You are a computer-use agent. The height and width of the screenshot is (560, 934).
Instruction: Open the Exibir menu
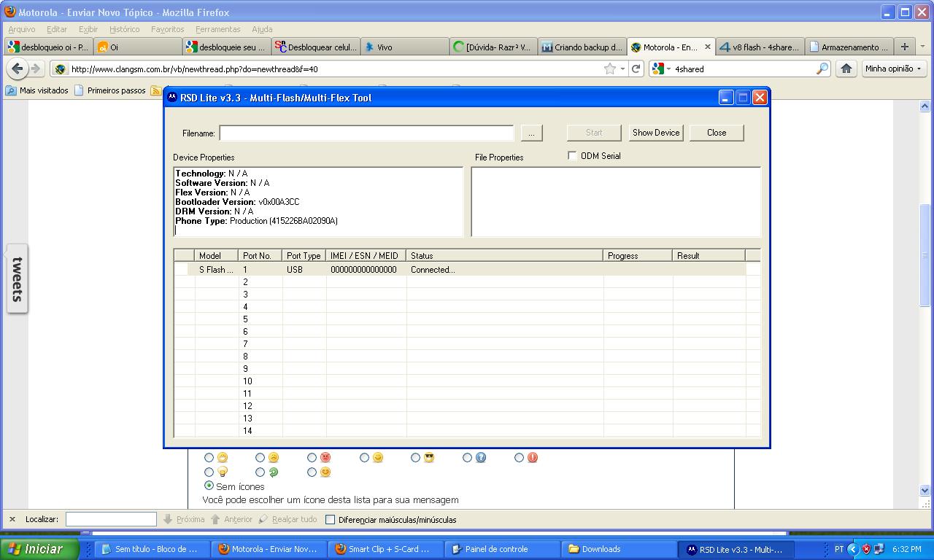coord(88,29)
